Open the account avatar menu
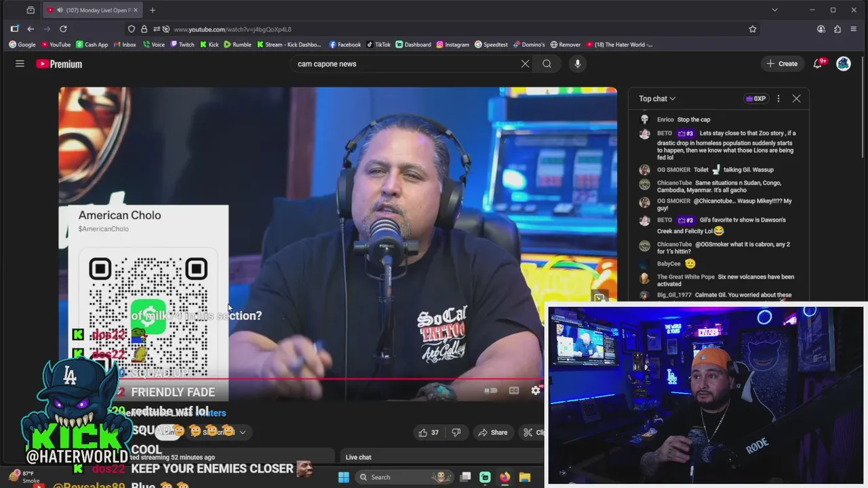Viewport: 868px width, 488px height. pos(844,64)
